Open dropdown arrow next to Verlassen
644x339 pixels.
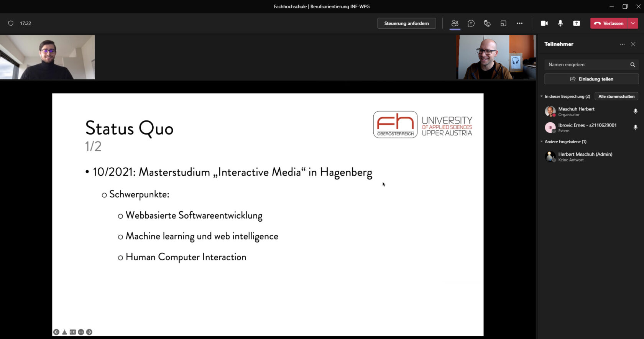point(633,23)
